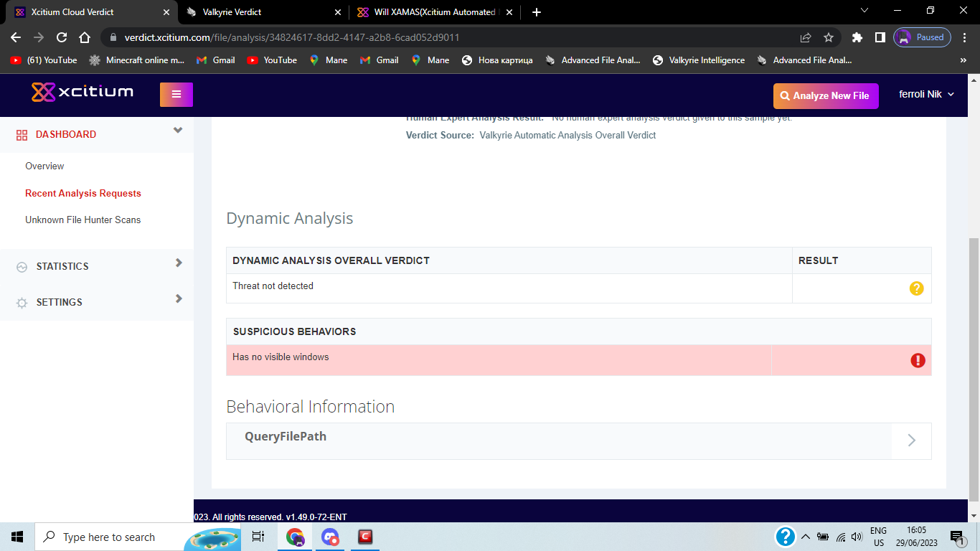Open Recent Analysis Requests page
The width and height of the screenshot is (980, 551).
click(83, 193)
